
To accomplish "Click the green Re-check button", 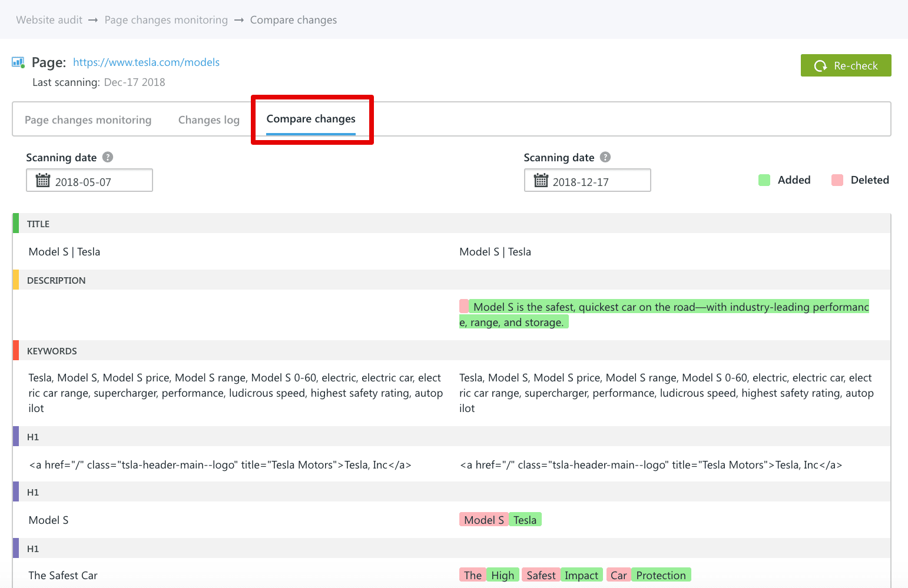I will [x=846, y=65].
